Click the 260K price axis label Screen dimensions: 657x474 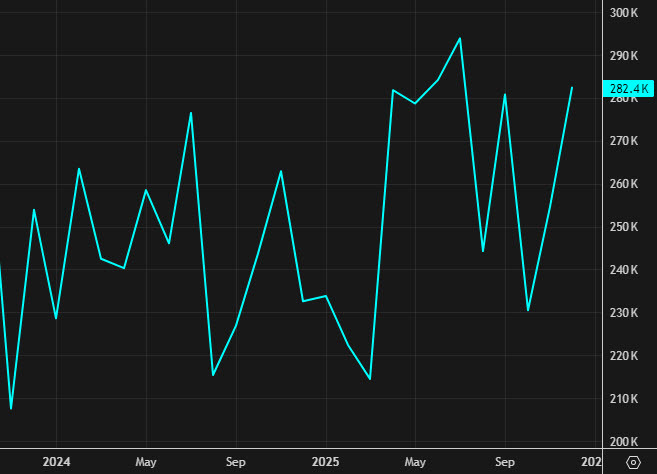[x=625, y=184]
